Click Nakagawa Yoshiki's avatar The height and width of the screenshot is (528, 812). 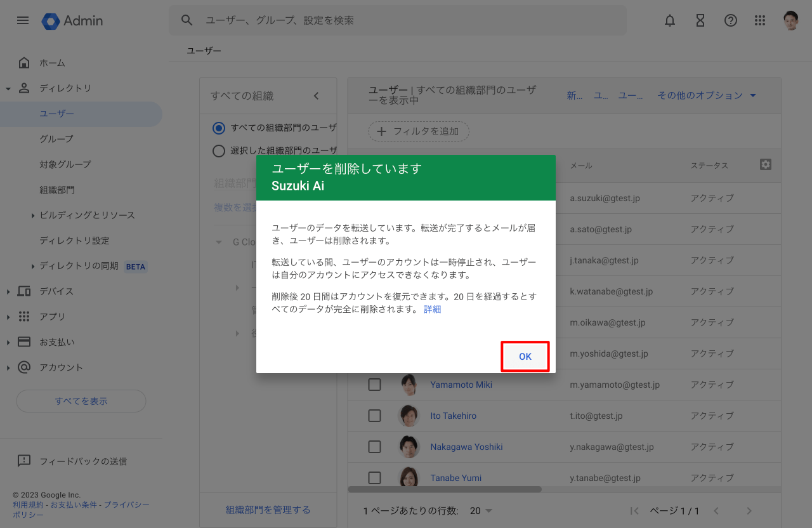[409, 447]
